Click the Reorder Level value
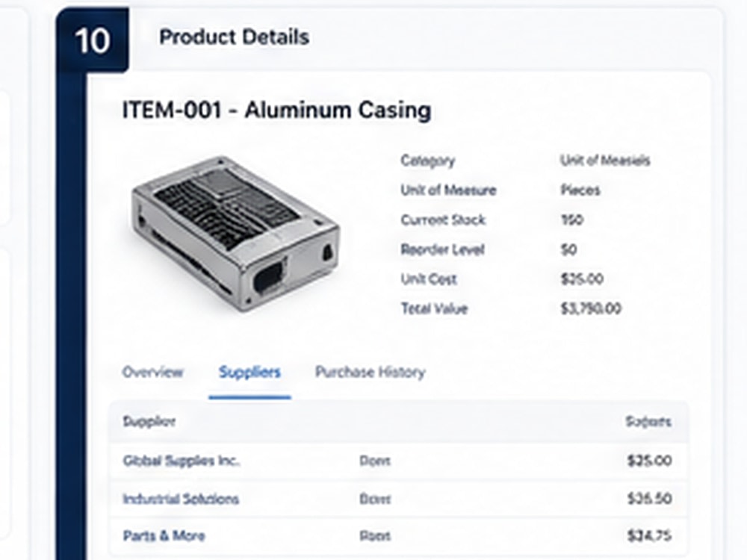Image resolution: width=747 pixels, height=560 pixels. (568, 249)
